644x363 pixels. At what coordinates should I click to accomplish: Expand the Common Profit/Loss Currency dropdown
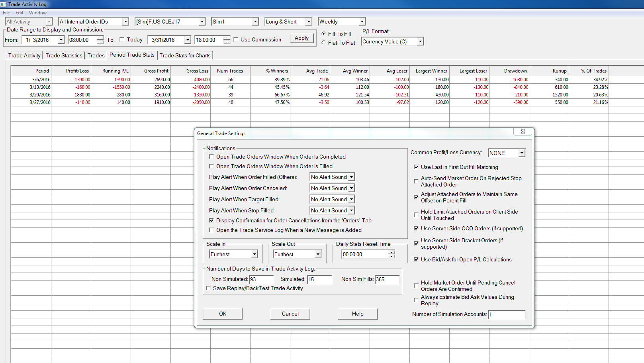[522, 153]
